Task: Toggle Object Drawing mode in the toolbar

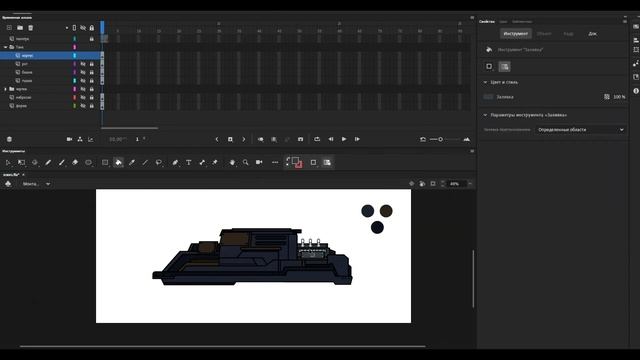Action: 313,162
